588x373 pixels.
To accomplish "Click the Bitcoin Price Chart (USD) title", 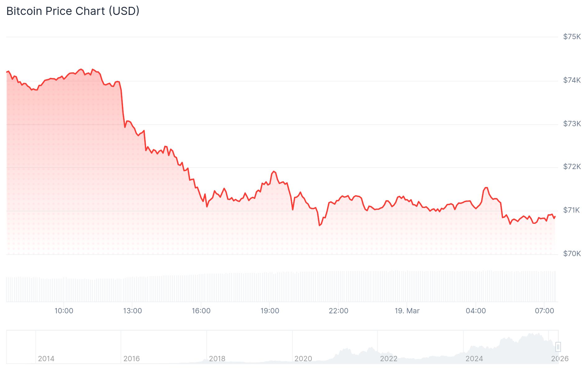I will [73, 11].
